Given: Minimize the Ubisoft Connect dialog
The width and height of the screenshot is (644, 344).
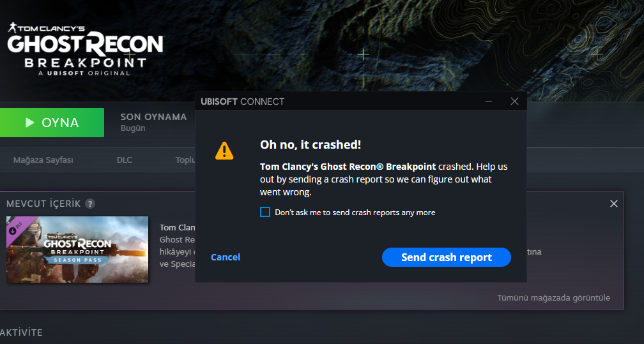Looking at the screenshot, I should point(489,101).
